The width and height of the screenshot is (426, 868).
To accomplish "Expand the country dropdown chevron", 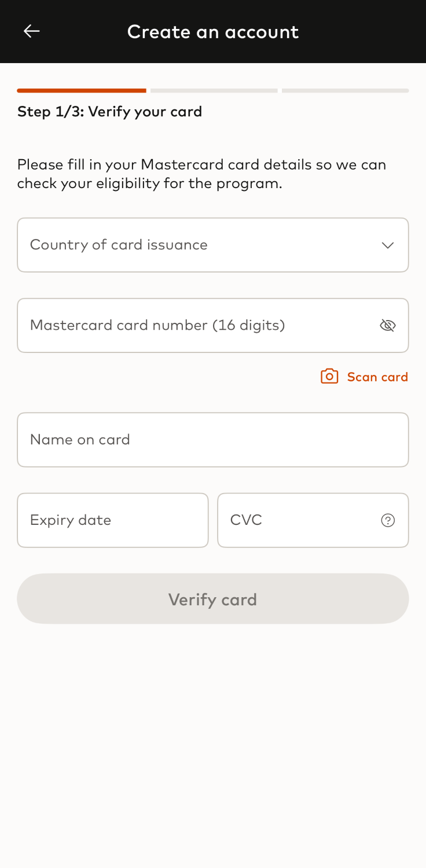I will click(x=388, y=245).
